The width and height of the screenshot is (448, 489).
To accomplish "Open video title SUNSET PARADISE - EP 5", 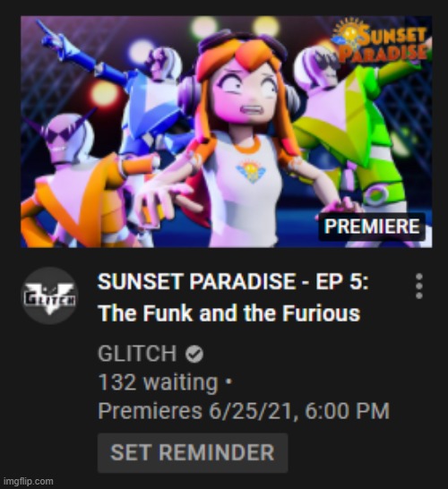I will tap(233, 281).
